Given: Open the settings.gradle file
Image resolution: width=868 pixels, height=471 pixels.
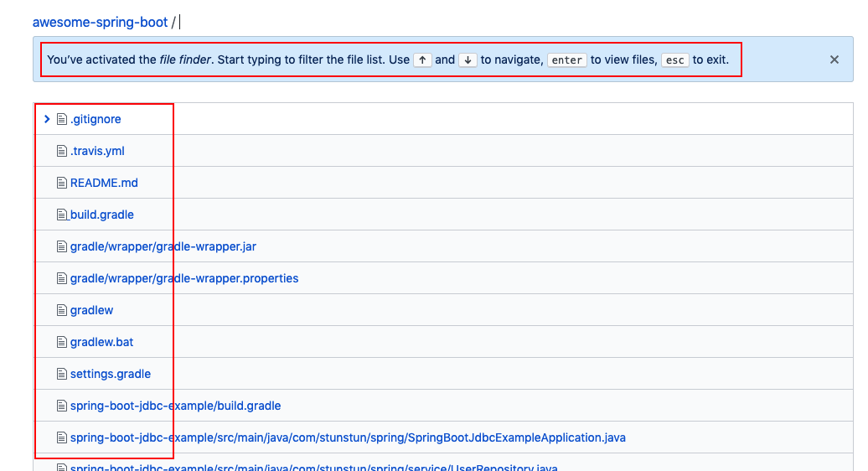Looking at the screenshot, I should [x=111, y=374].
